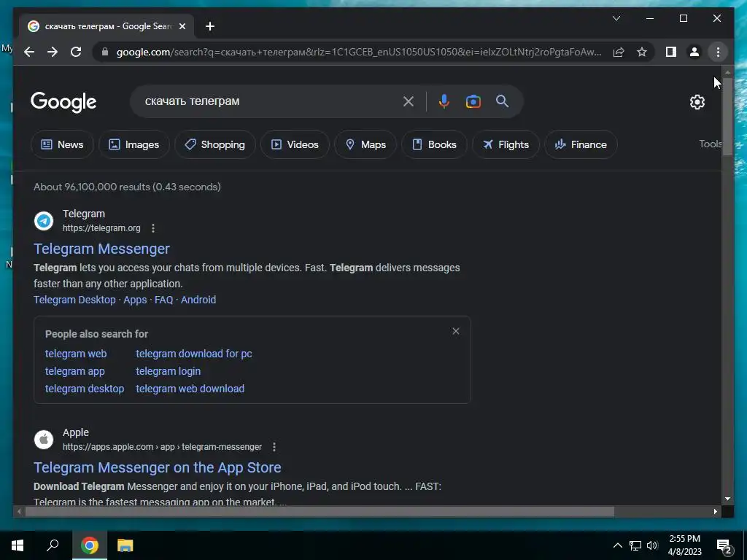Search for telegram web
Screen dimensions: 747x560
click(76, 354)
